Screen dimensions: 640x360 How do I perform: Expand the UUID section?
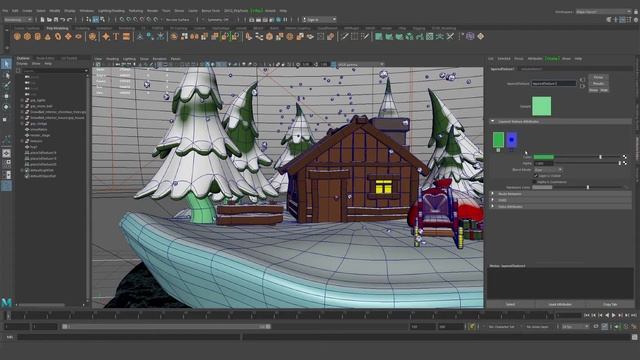(x=493, y=200)
